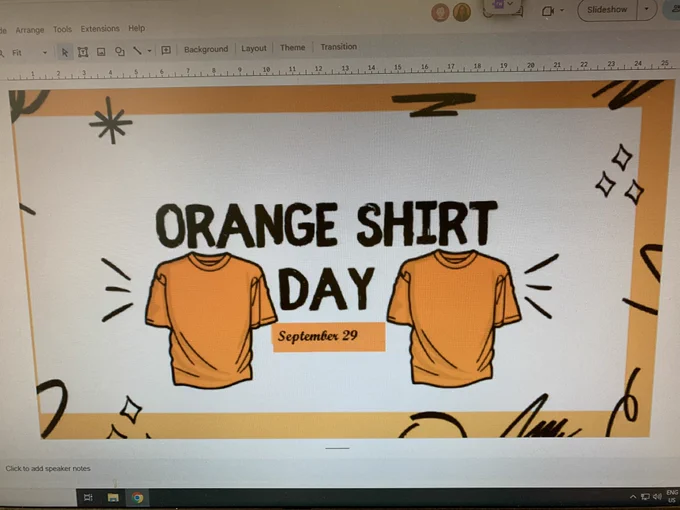
Task: Select the left orange shirt image
Action: click(x=210, y=320)
